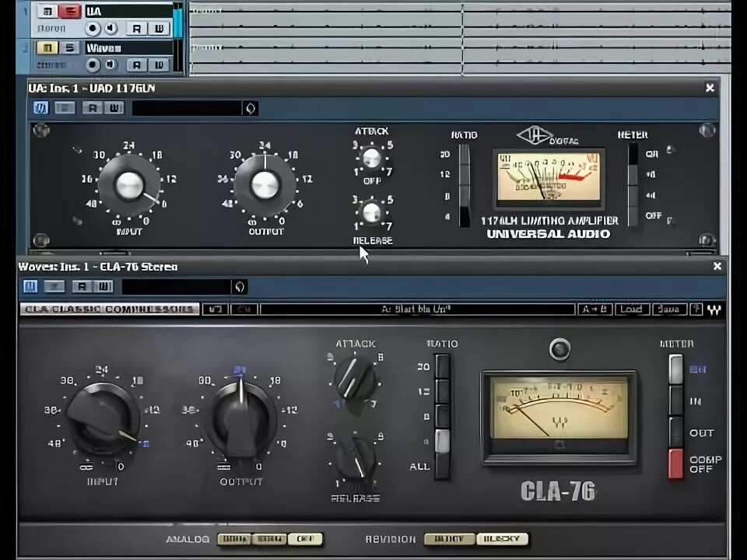
Task: Select ratio 12 on UAD 1176LN
Action: (x=464, y=174)
